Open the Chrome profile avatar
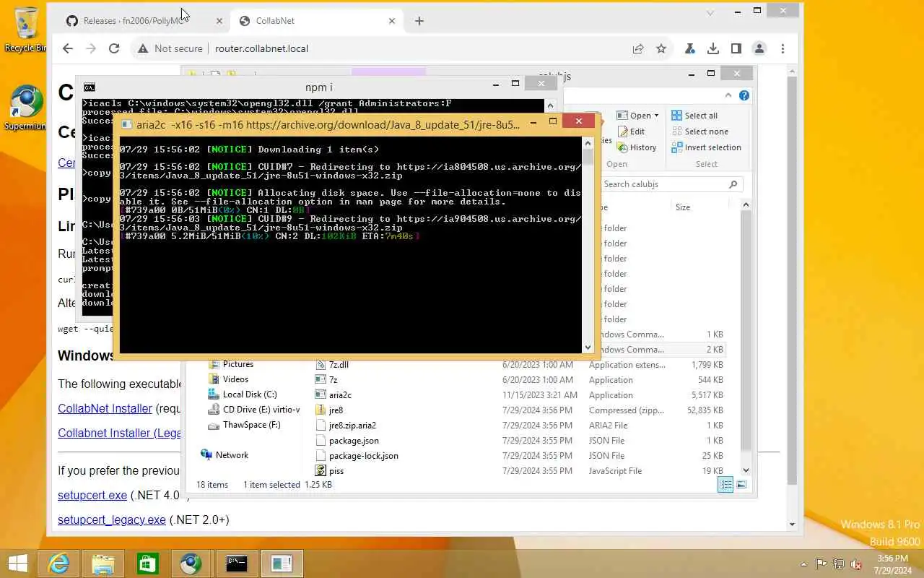The image size is (924, 578). pyautogui.click(x=759, y=48)
